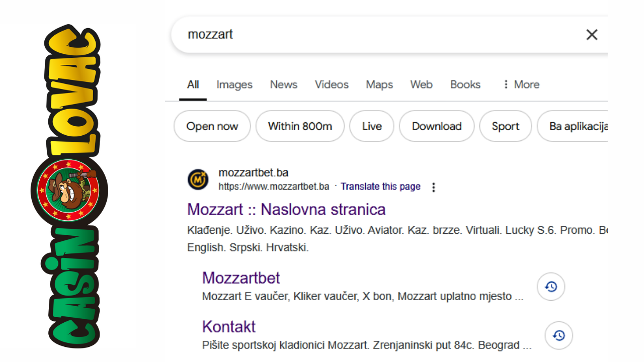Viewport: 644px width, 362px height.
Task: Click the history icon beside Kontakt
Action: coord(558,335)
